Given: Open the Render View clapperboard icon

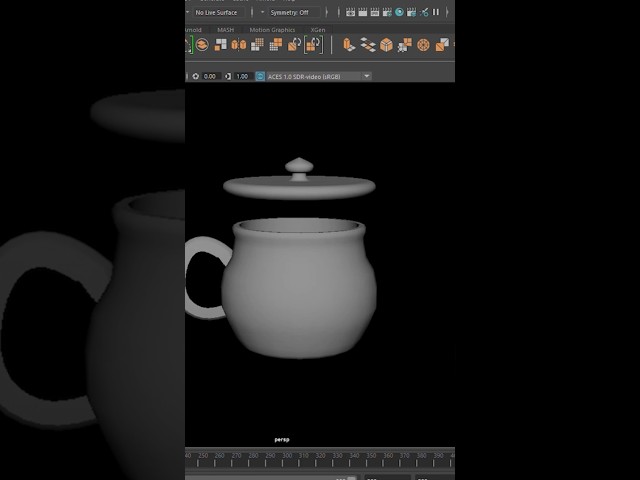Looking at the screenshot, I should click(350, 12).
